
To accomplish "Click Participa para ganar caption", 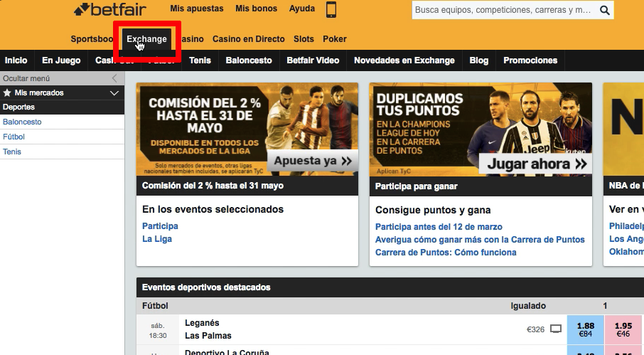I will [416, 186].
